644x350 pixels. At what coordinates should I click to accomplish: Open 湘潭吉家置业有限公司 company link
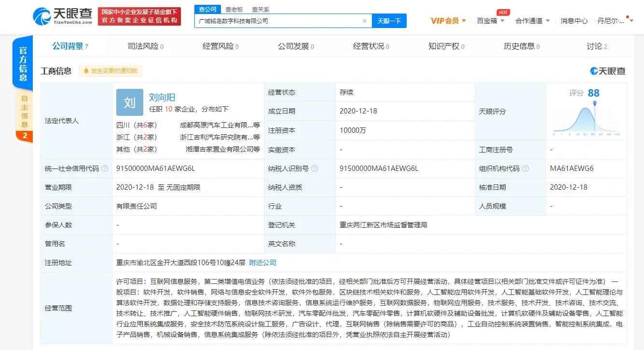click(x=223, y=149)
